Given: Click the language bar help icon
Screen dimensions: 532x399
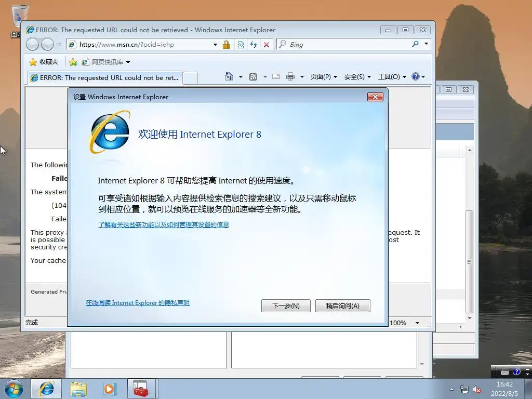Looking at the screenshot, I should [516, 371].
